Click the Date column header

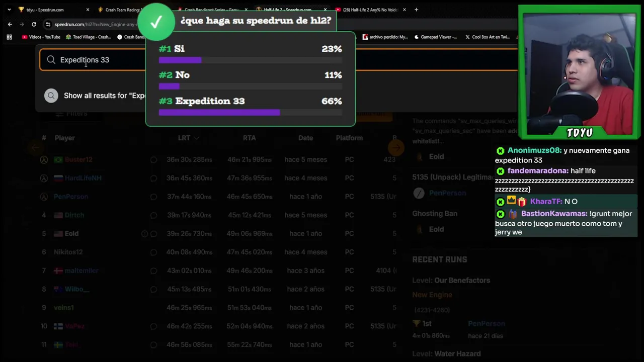click(x=305, y=138)
